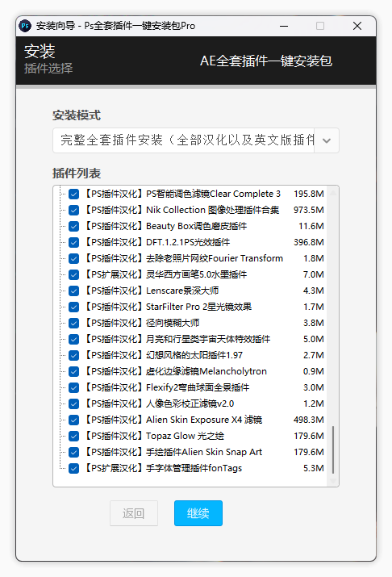Uncheck the StarFilter Pro 2 checkbox
This screenshot has width=392, height=577.
(x=74, y=307)
